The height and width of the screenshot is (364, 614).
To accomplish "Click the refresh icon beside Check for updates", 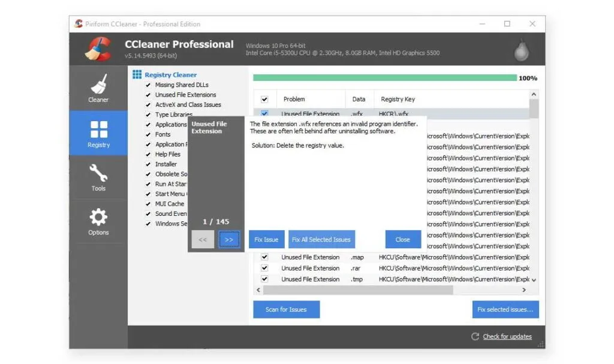I will pyautogui.click(x=475, y=336).
